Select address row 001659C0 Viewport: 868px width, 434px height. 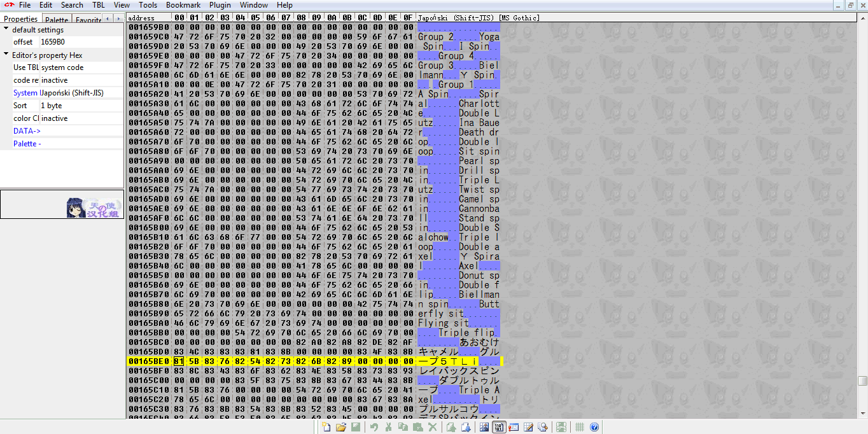click(x=149, y=37)
